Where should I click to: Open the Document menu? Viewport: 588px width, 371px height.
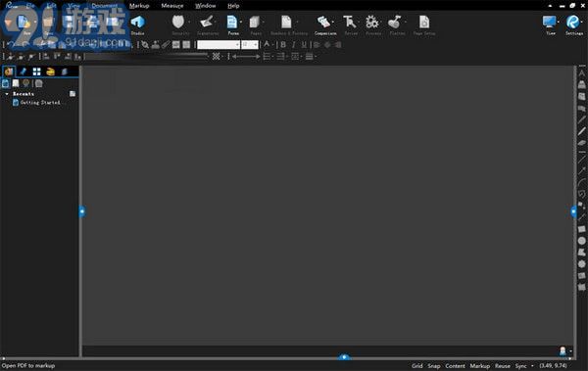pyautogui.click(x=105, y=6)
